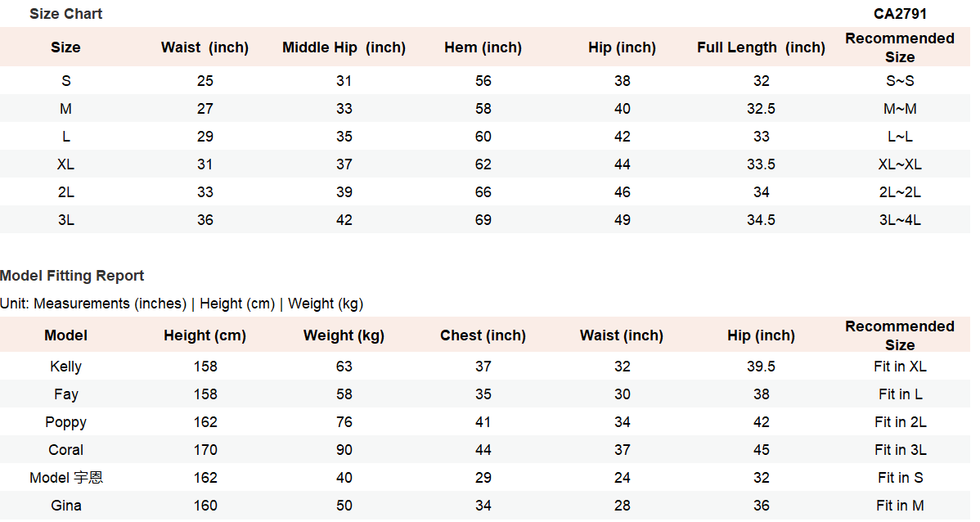Select model name Gina
Viewport: 980px width, 522px height.
click(66, 506)
